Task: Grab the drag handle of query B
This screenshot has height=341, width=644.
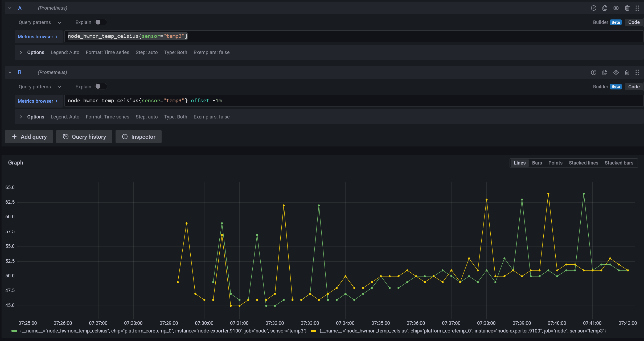Action: coord(637,72)
